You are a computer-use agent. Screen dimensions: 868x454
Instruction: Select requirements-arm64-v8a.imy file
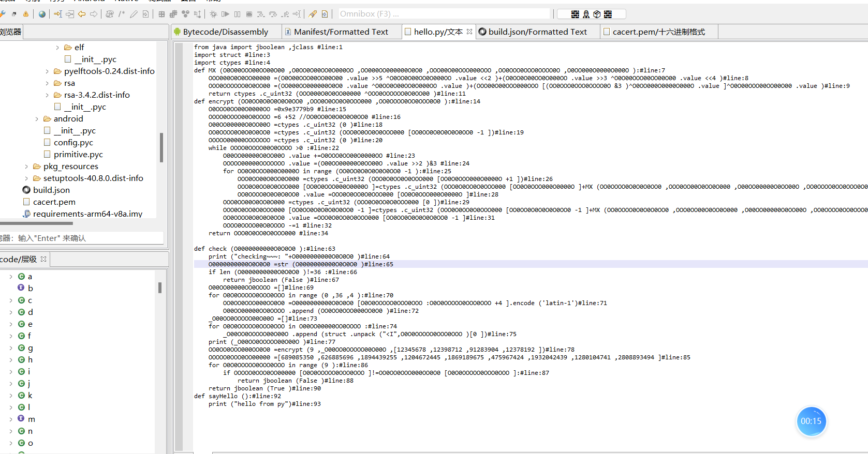tap(83, 214)
